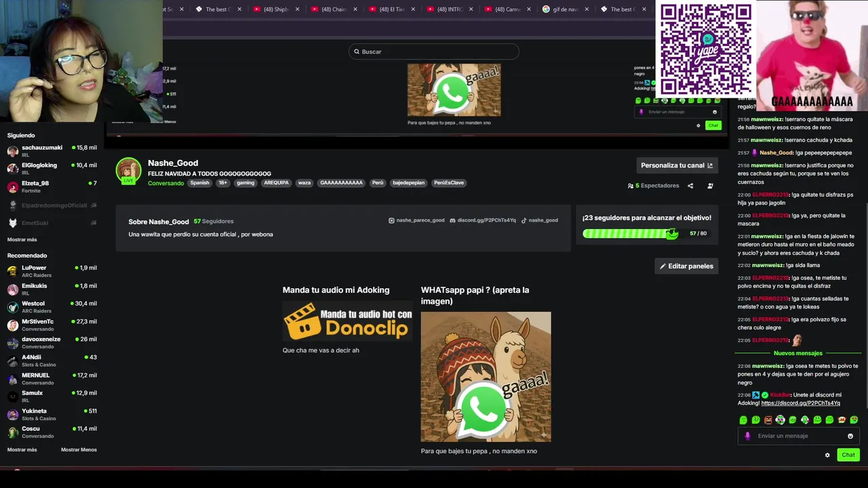Open the Donoclip audio panel image
Viewport: 868px width, 488px height.
pos(347,321)
